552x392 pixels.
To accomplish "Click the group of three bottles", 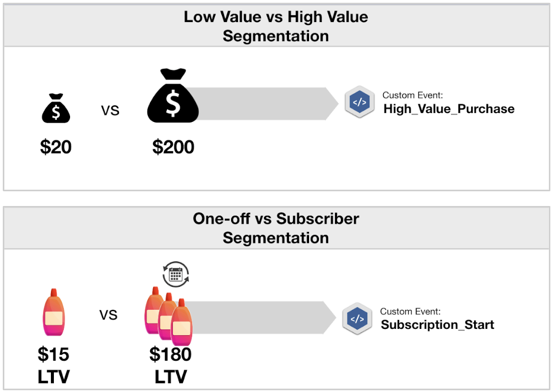I will tap(168, 315).
